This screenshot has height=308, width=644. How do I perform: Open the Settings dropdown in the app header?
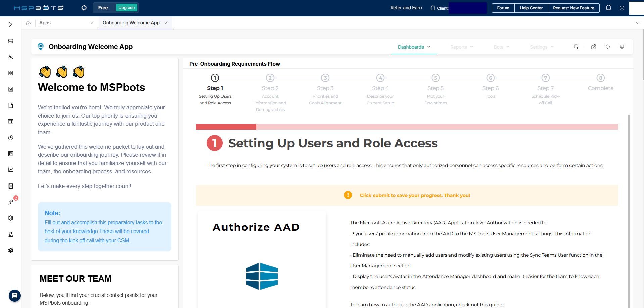point(541,47)
